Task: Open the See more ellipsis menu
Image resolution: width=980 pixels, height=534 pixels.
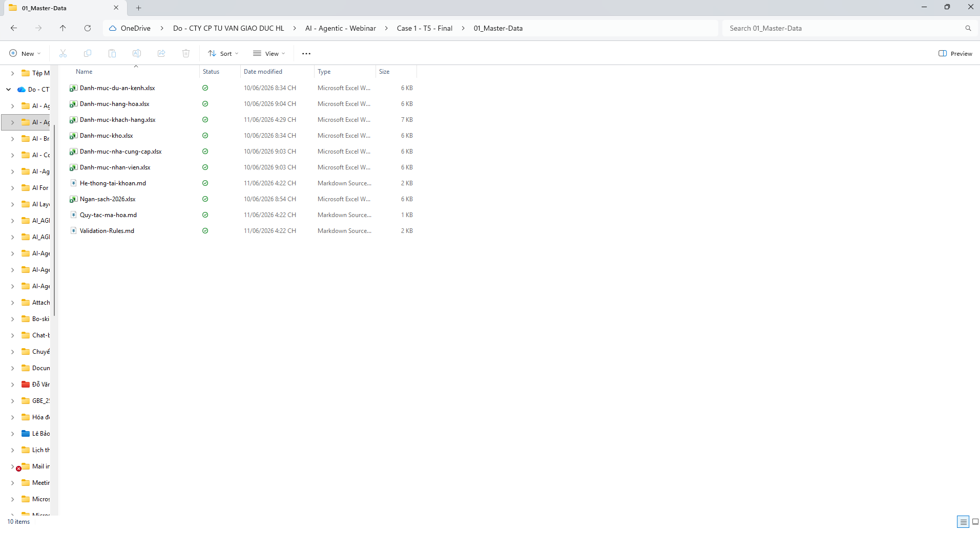Action: 306,53
